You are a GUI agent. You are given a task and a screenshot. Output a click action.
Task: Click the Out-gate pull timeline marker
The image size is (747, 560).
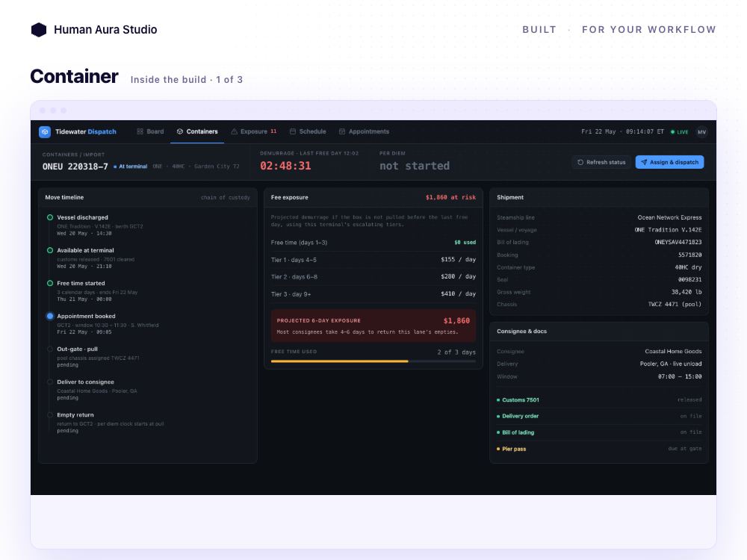pos(50,349)
